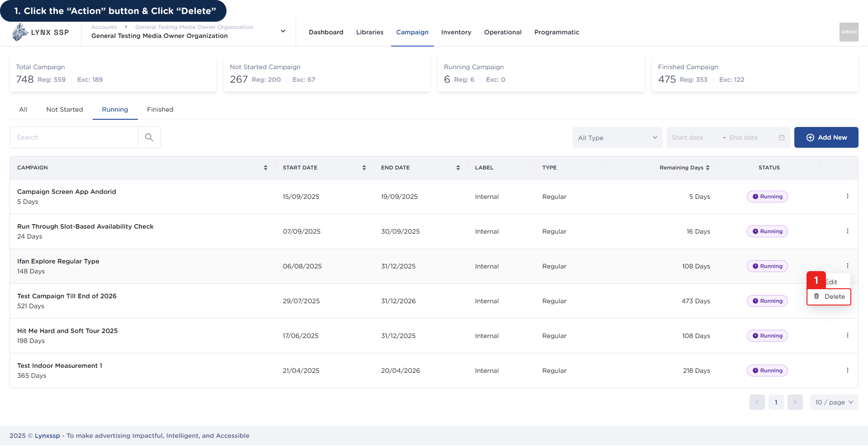Click the search magnifier icon
Image resolution: width=868 pixels, height=446 pixels.
pyautogui.click(x=149, y=137)
